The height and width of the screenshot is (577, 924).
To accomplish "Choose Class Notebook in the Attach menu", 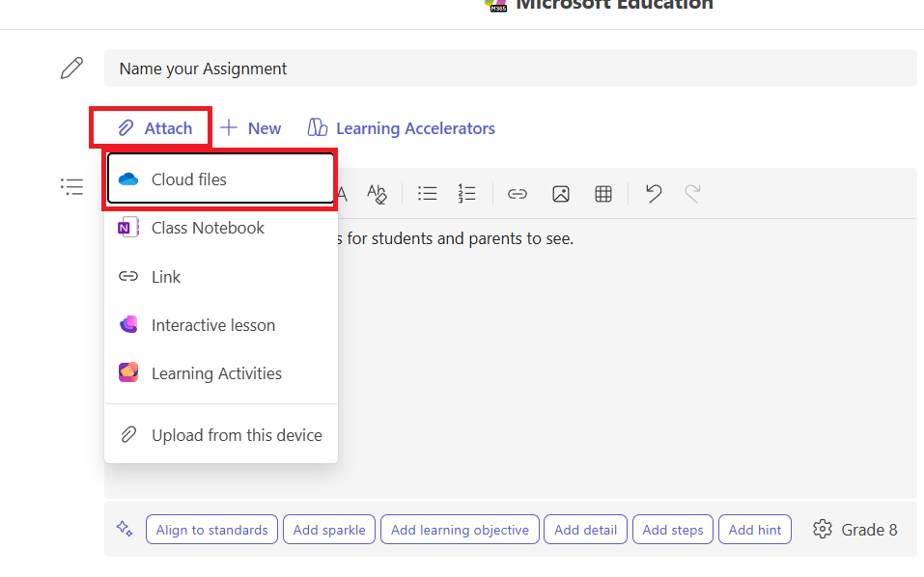I will [x=221, y=228].
